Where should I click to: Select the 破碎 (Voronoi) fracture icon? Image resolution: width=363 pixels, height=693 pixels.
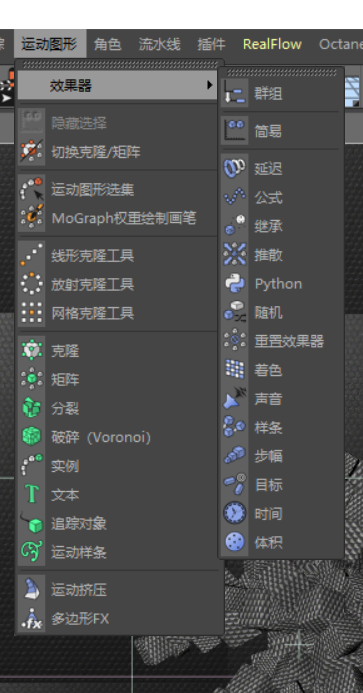(32, 437)
